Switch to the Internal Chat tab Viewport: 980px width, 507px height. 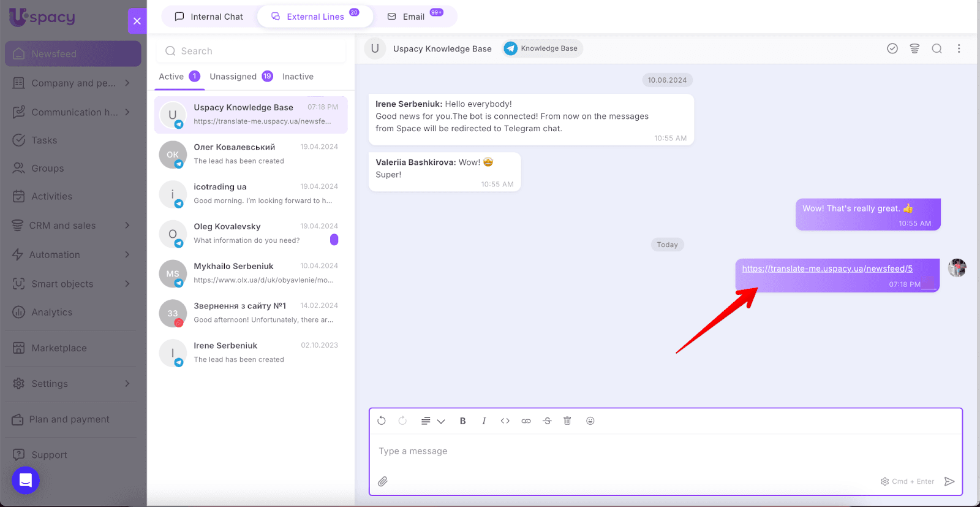click(209, 17)
